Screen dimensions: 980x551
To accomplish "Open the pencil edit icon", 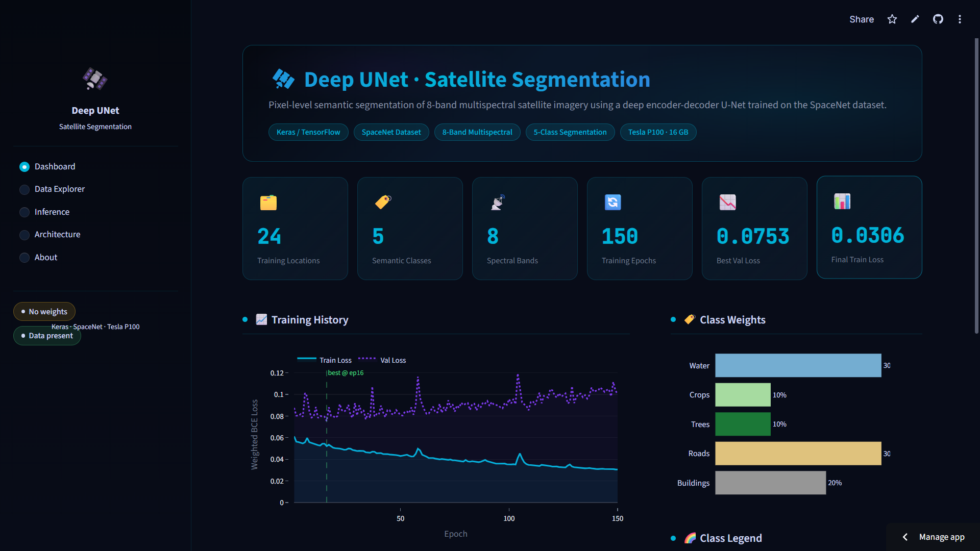I will click(x=915, y=19).
